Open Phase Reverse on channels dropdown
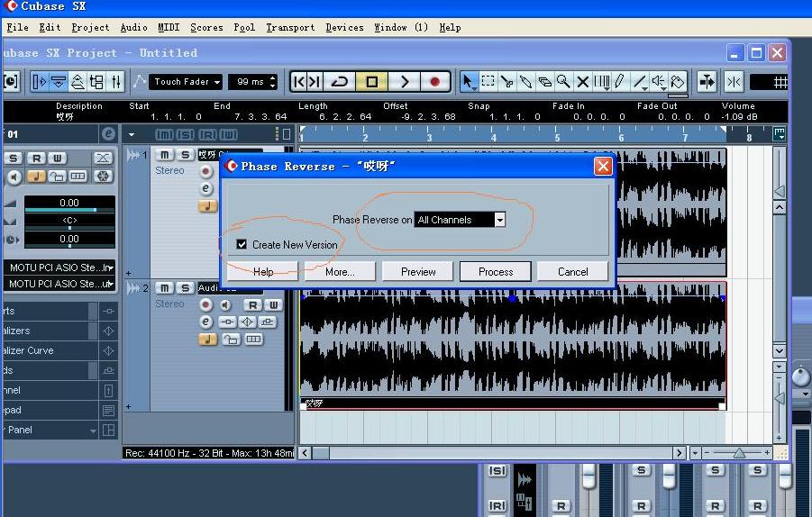Image resolution: width=812 pixels, height=517 pixels. coord(499,220)
